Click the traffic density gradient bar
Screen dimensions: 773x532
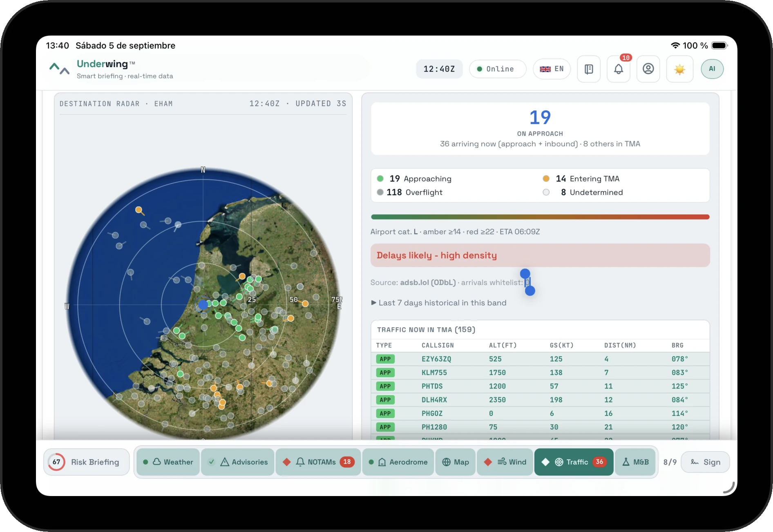[540, 217]
